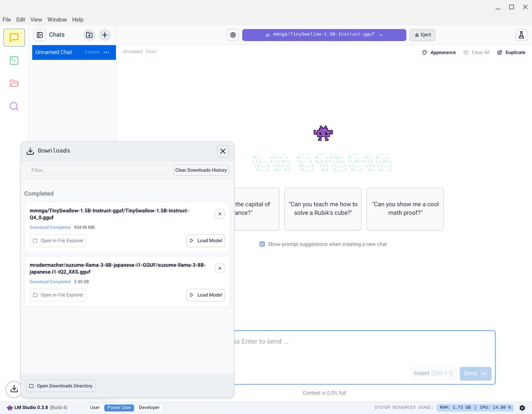Open the Help menu
This screenshot has height=414, width=532.
pyautogui.click(x=78, y=20)
